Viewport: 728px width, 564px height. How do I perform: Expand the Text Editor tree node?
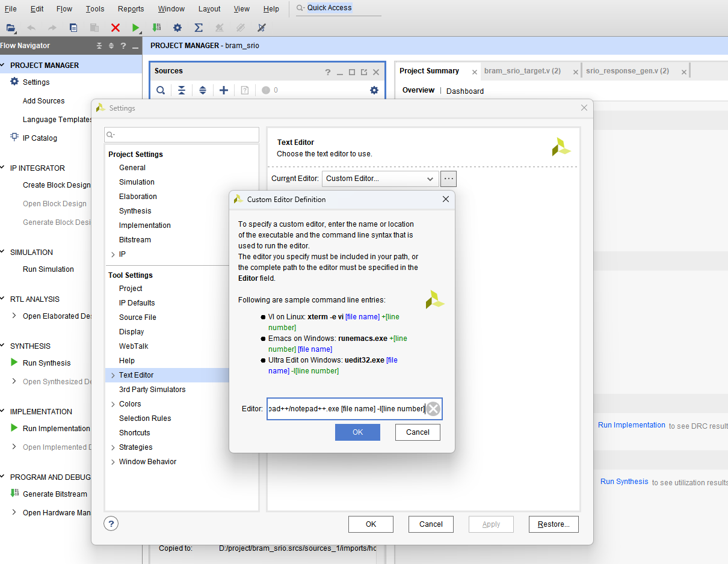tap(113, 375)
